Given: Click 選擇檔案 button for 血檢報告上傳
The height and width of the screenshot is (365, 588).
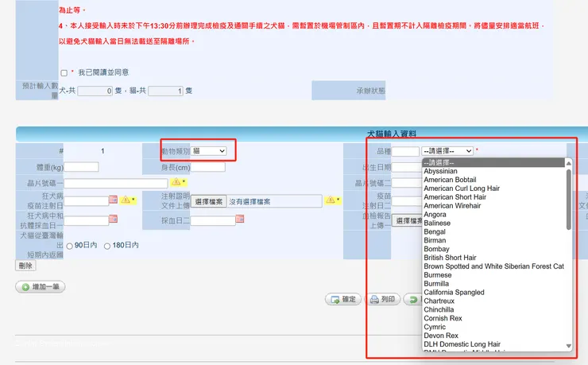Looking at the screenshot, I should pos(408,221).
